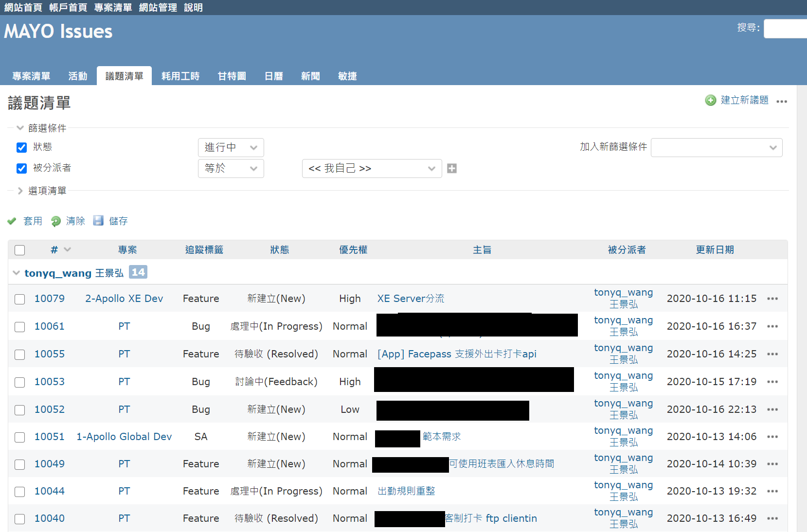Sort by 追蹤標籤 column header
The height and width of the screenshot is (532, 807).
(x=204, y=250)
